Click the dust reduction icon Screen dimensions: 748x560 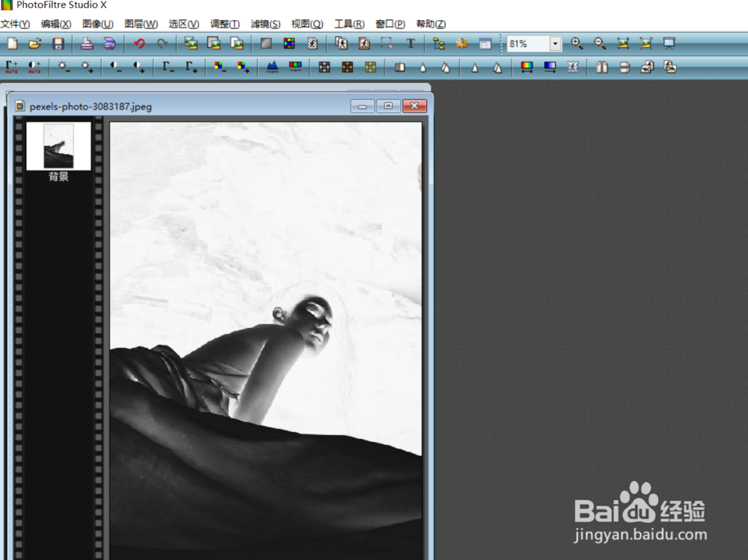[x=399, y=67]
